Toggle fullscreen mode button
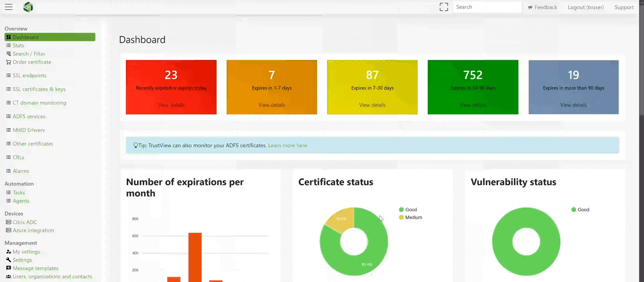The width and height of the screenshot is (644, 282). [x=444, y=7]
